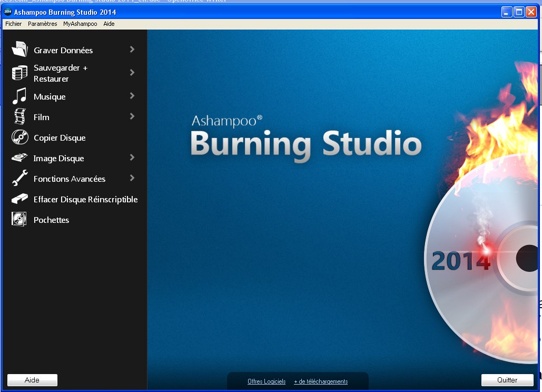The height and width of the screenshot is (392, 542).
Task: Click the Graver Données folder icon
Action: point(19,50)
